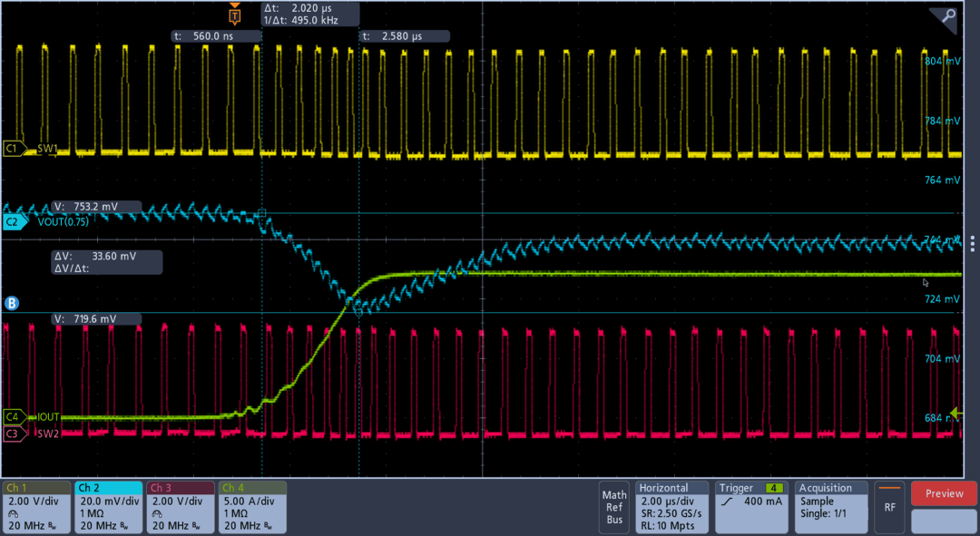Open the Ch 2 settings badge

[109, 507]
